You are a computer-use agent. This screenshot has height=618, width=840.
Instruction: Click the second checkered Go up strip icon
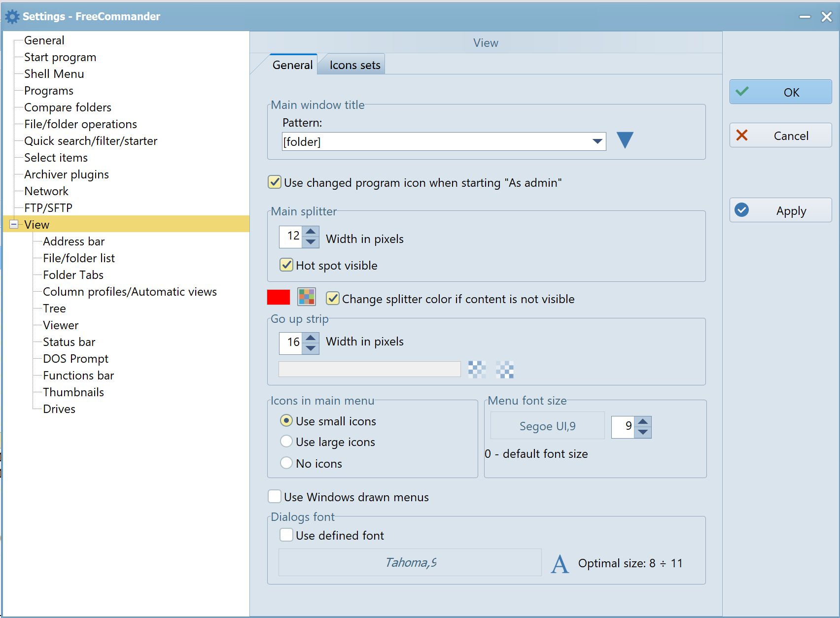[504, 369]
